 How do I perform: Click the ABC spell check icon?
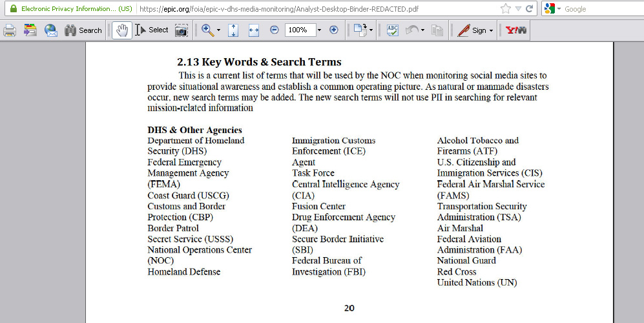click(393, 30)
